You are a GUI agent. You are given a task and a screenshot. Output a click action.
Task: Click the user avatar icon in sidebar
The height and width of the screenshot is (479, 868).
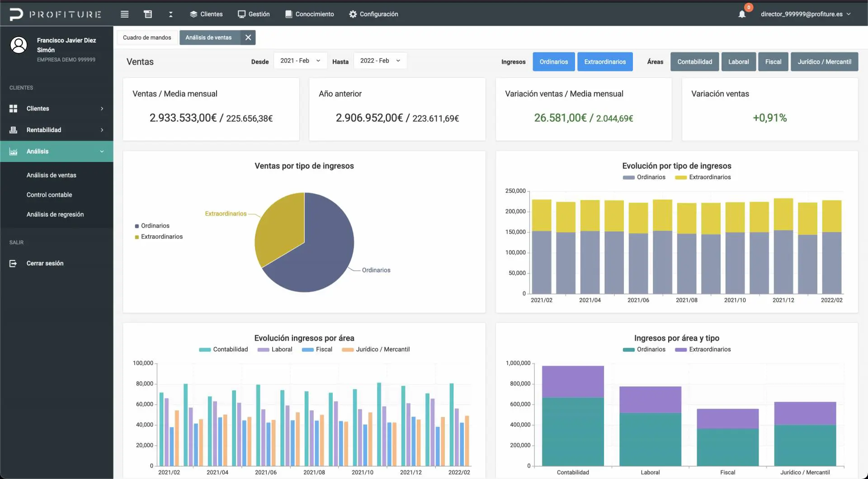click(x=19, y=45)
